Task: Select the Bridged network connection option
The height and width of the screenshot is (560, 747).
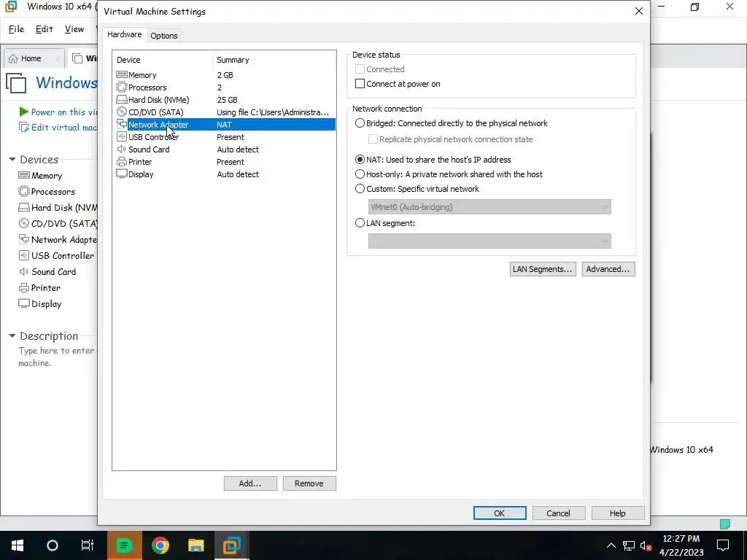Action: click(360, 122)
